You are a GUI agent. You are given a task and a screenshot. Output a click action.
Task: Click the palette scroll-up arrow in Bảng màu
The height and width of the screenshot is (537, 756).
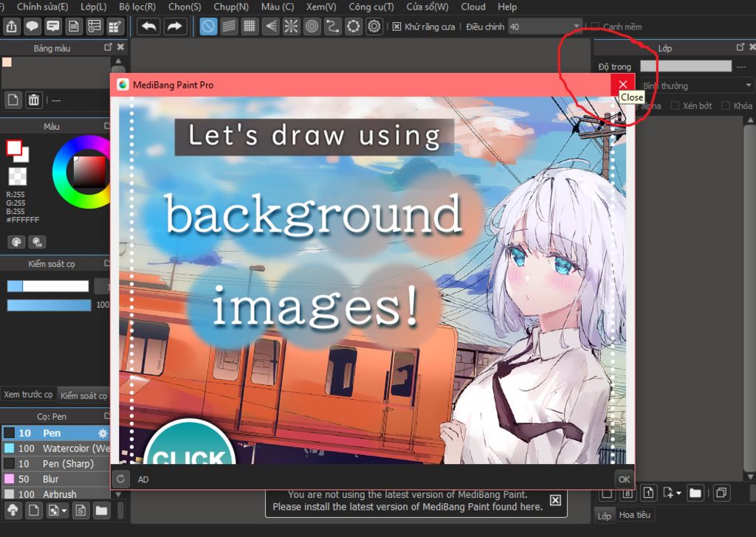(118, 60)
